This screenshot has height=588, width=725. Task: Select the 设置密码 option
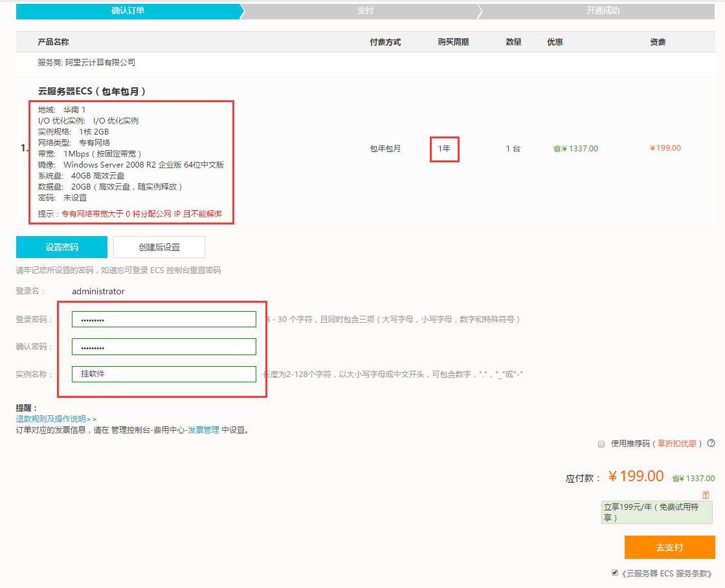(61, 247)
